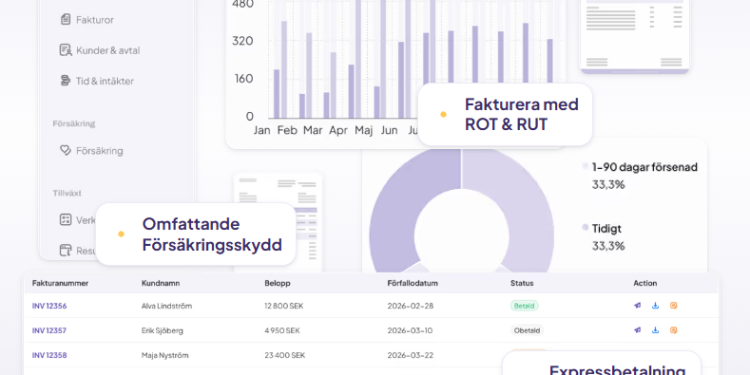The width and height of the screenshot is (750, 375).
Task: Click the tall light bar above Feb
Action: pos(284,70)
